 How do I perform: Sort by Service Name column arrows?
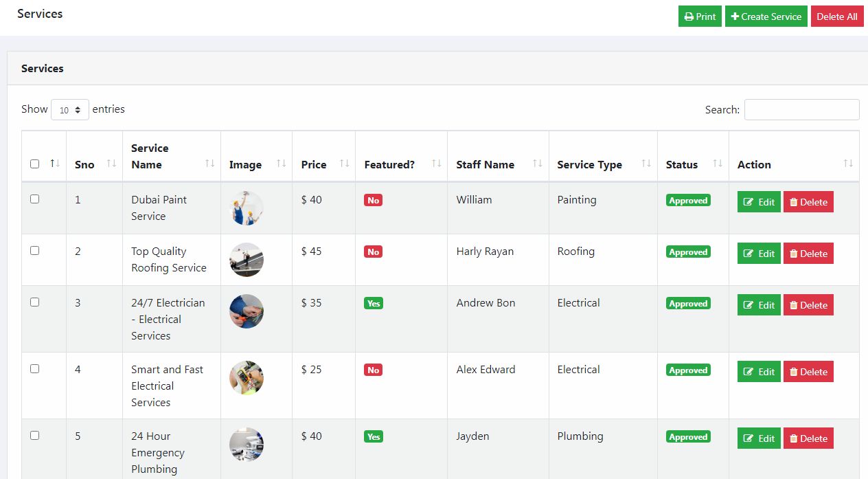pyautogui.click(x=210, y=164)
